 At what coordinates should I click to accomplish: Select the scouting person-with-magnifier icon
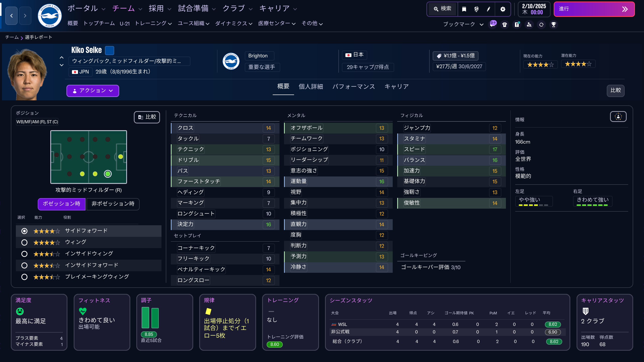tap(529, 25)
